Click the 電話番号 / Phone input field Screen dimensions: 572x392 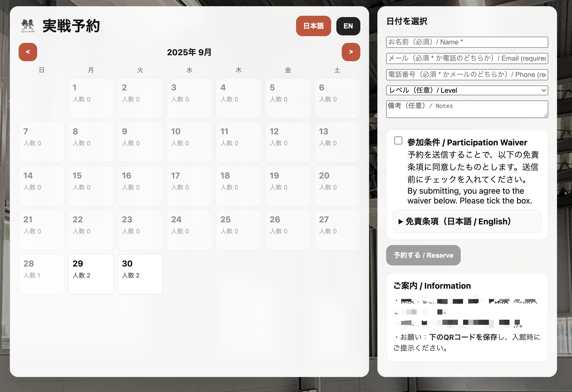pos(467,75)
